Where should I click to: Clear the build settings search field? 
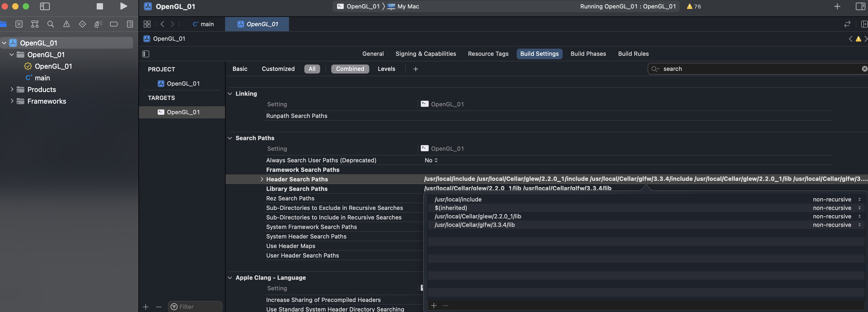(864, 69)
